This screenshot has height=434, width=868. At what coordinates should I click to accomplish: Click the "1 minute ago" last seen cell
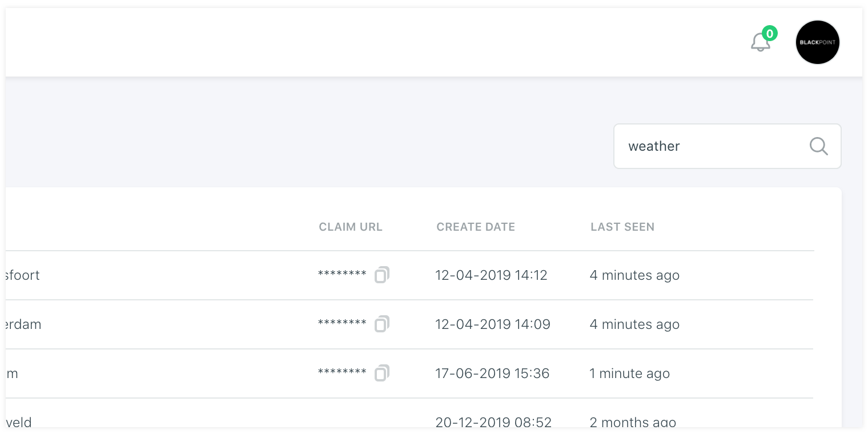pos(629,373)
